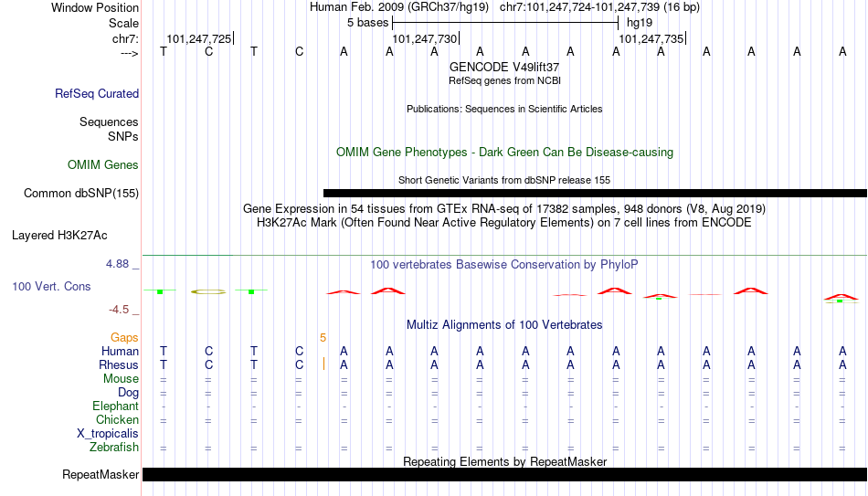Click the Common dbSNP(155) track label
Screen dimensions: 868x496
pos(81,194)
